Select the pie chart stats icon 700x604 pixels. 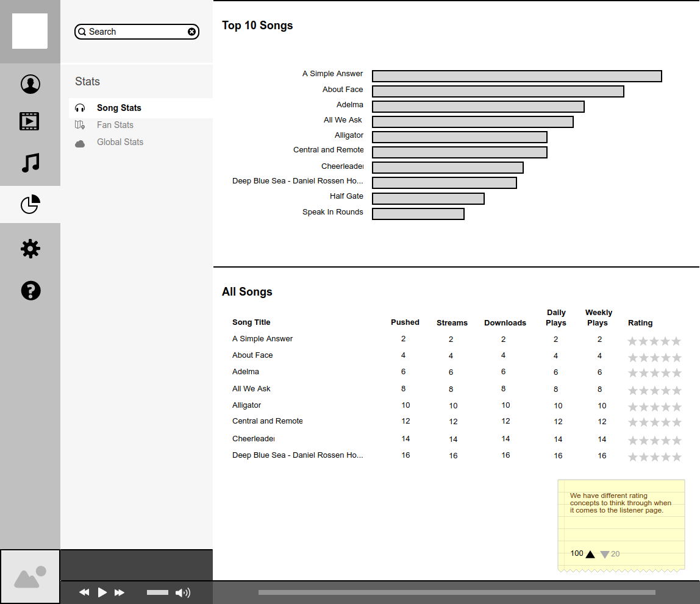coord(30,204)
